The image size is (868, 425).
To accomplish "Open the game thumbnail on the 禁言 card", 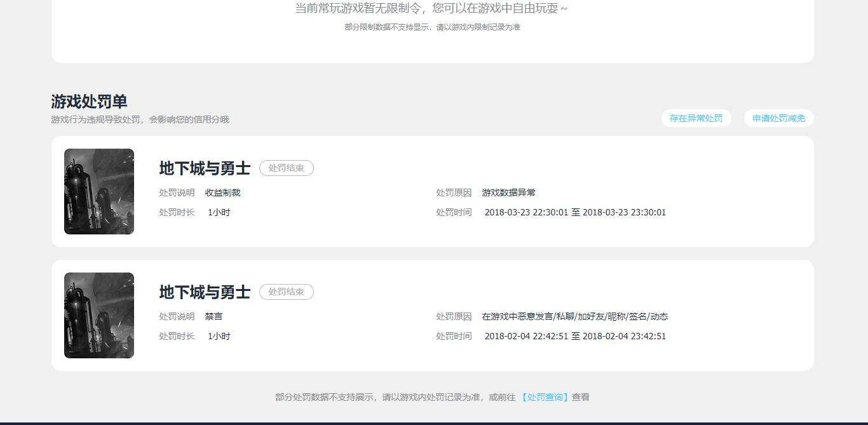I will 99,315.
